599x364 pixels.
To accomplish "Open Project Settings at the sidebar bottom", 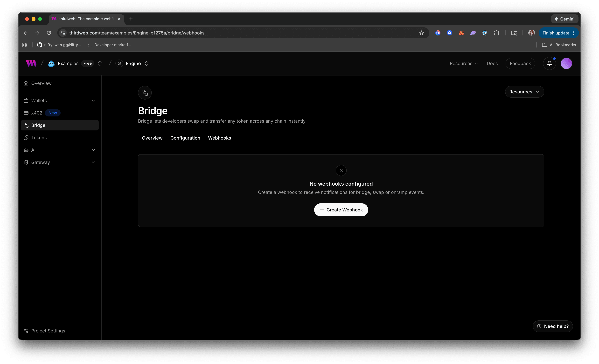I will point(48,331).
